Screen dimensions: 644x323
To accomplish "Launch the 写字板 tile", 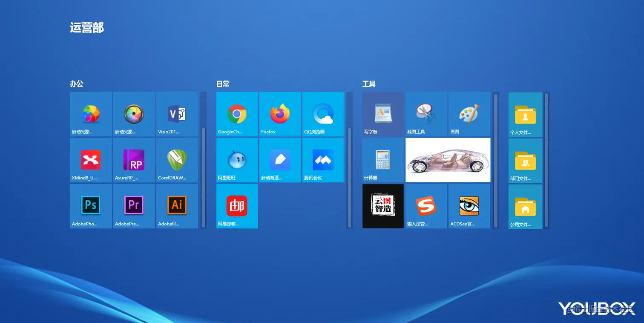I will click(x=383, y=114).
